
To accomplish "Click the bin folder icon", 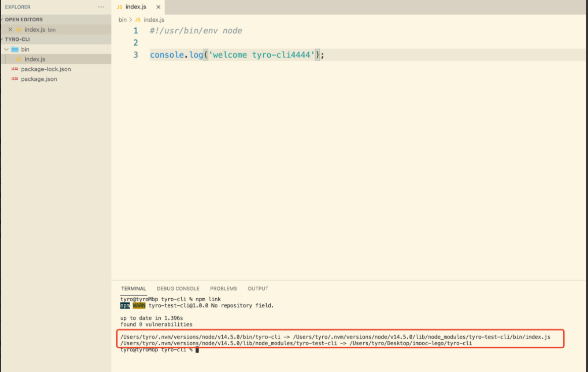I will [x=15, y=49].
